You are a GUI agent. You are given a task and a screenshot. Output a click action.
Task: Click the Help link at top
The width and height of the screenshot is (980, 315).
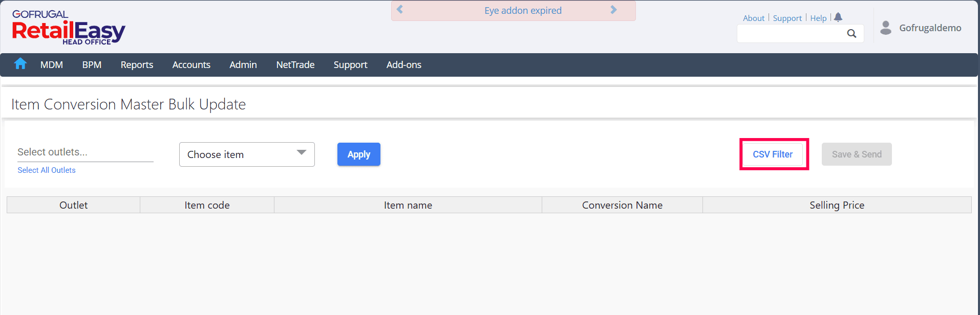pyautogui.click(x=818, y=18)
